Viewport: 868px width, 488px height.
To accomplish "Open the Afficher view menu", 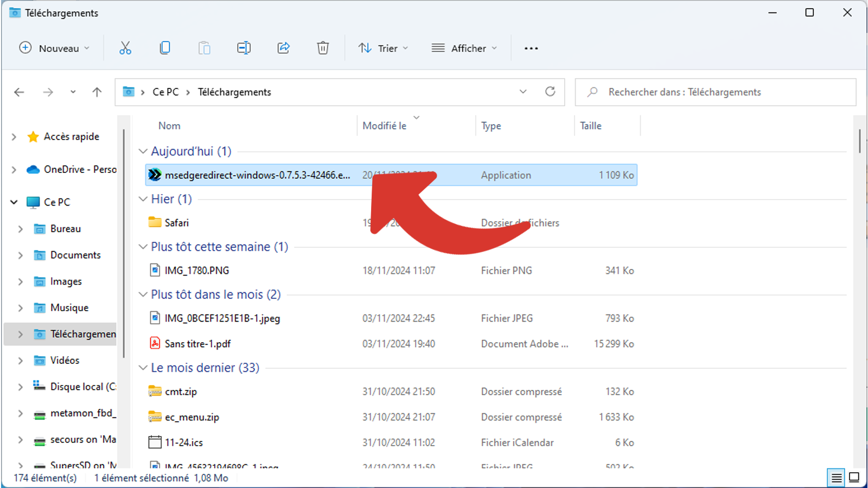I will (464, 48).
